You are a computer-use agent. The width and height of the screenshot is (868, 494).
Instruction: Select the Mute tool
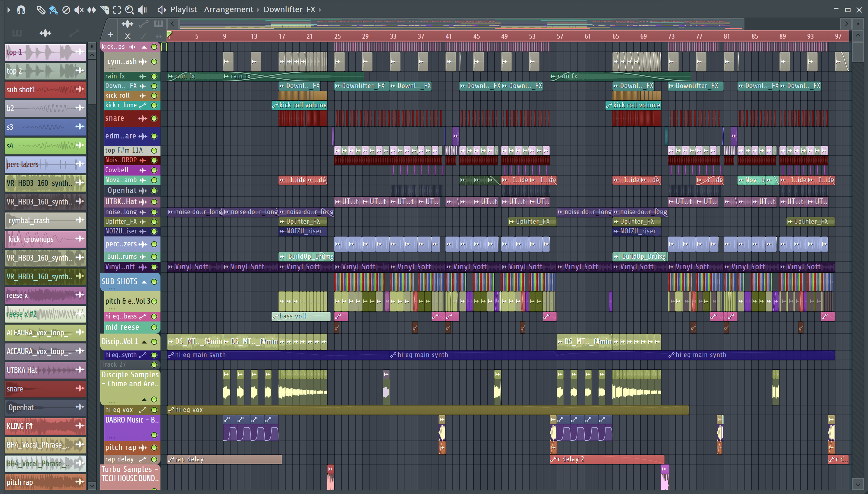(79, 10)
